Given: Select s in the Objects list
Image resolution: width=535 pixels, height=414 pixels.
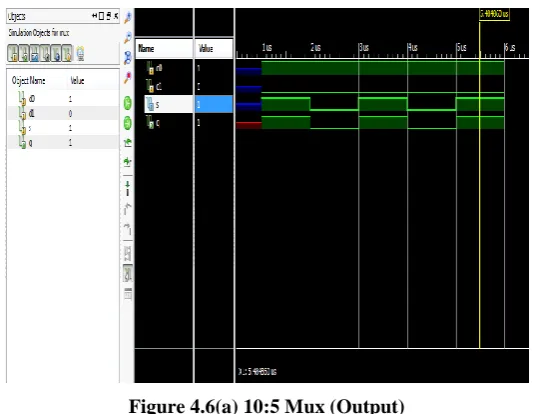Looking at the screenshot, I should point(63,128).
